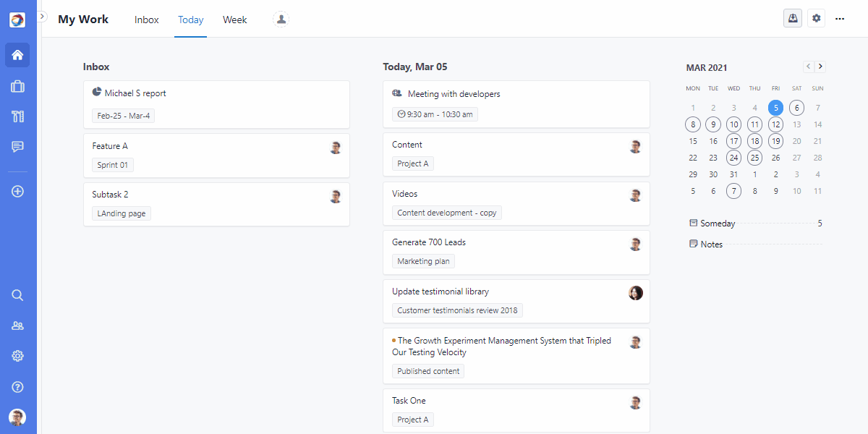The image size is (868, 434).
Task: Expand the sidebar with the chevron arrow
Action: tap(42, 16)
